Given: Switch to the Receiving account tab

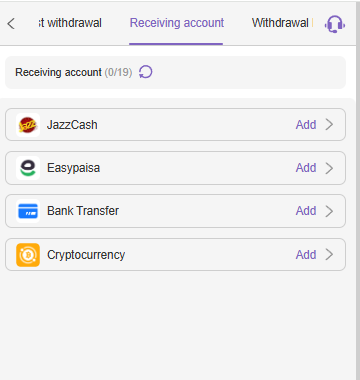Looking at the screenshot, I should [x=177, y=23].
